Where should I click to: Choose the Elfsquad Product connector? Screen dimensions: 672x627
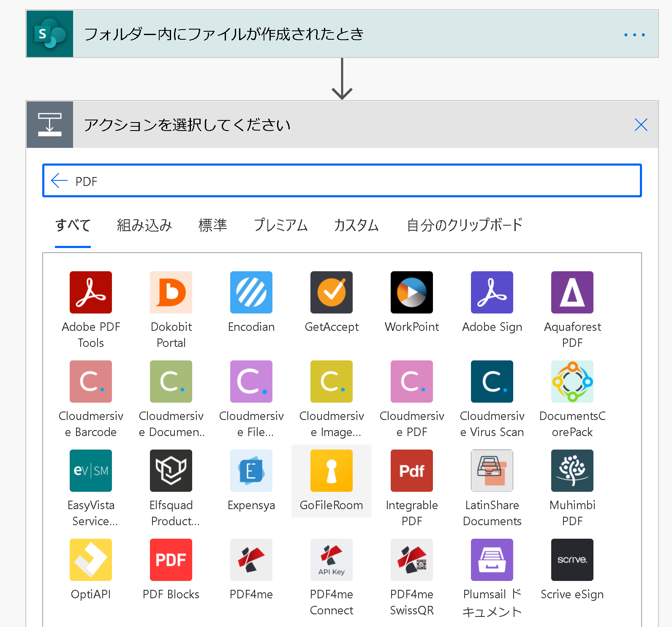pos(171,471)
